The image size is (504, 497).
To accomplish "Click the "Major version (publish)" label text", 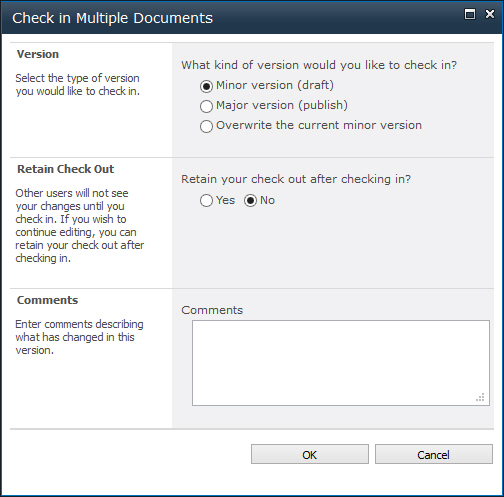I will 282,105.
